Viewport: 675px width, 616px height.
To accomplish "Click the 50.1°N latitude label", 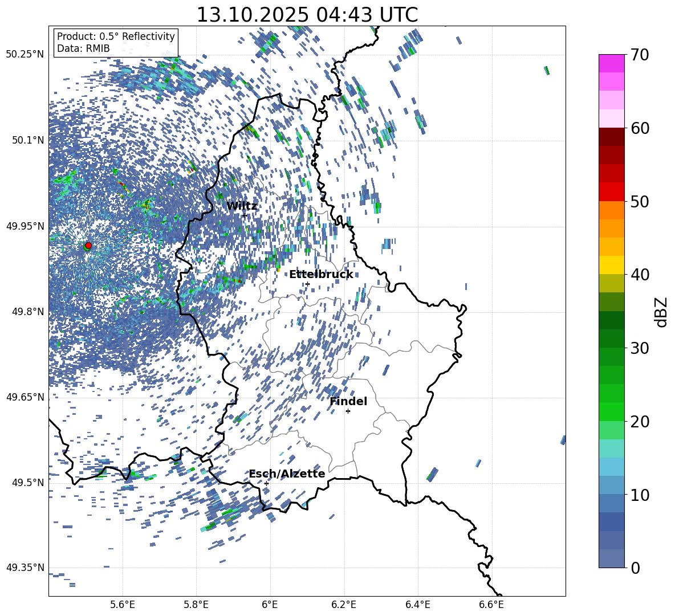I will [x=29, y=140].
